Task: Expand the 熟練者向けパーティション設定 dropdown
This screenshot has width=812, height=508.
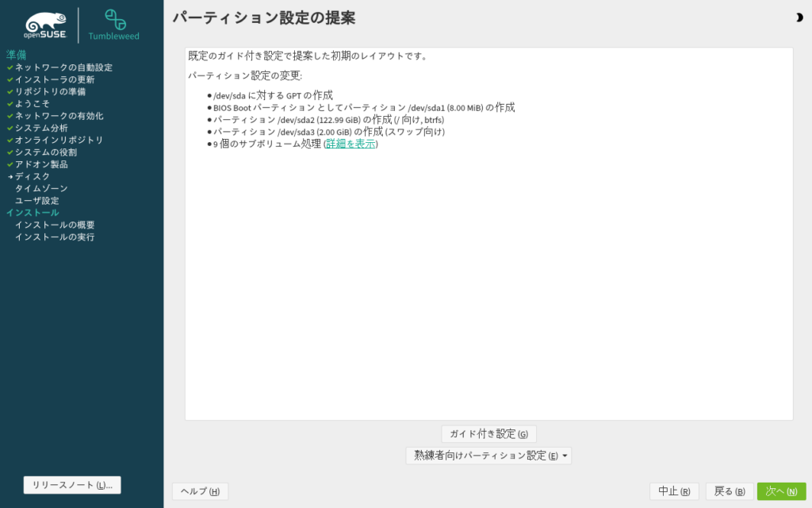Action: (x=488, y=456)
